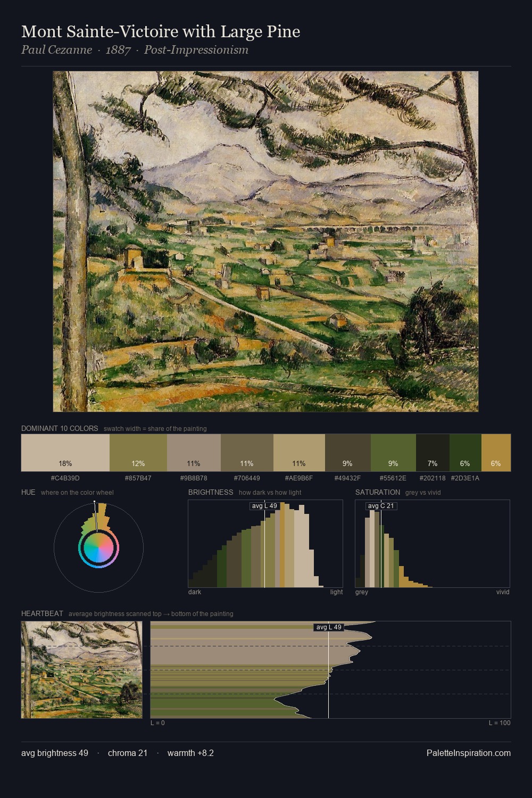Click the "DOMINANT 10 COLORS" heading
Screen dimensions: 532x798
click(x=60, y=428)
